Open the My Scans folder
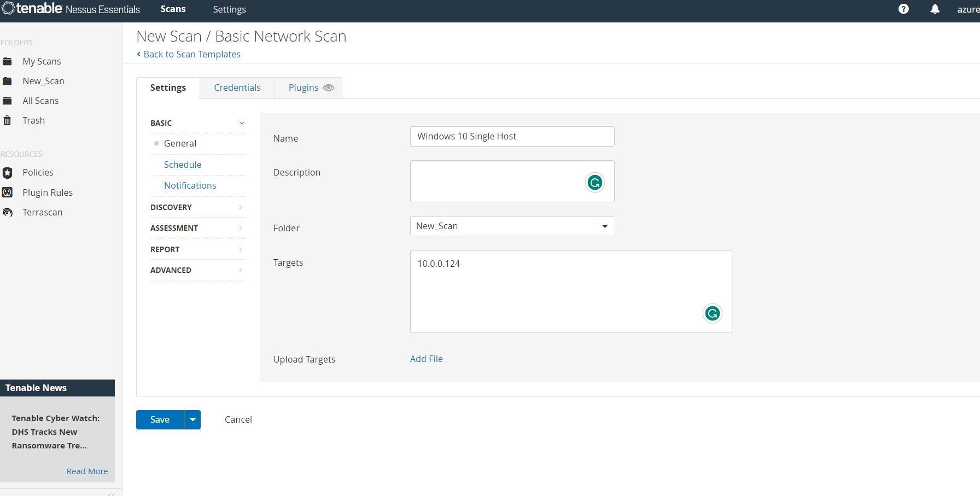The width and height of the screenshot is (980, 496). (42, 61)
